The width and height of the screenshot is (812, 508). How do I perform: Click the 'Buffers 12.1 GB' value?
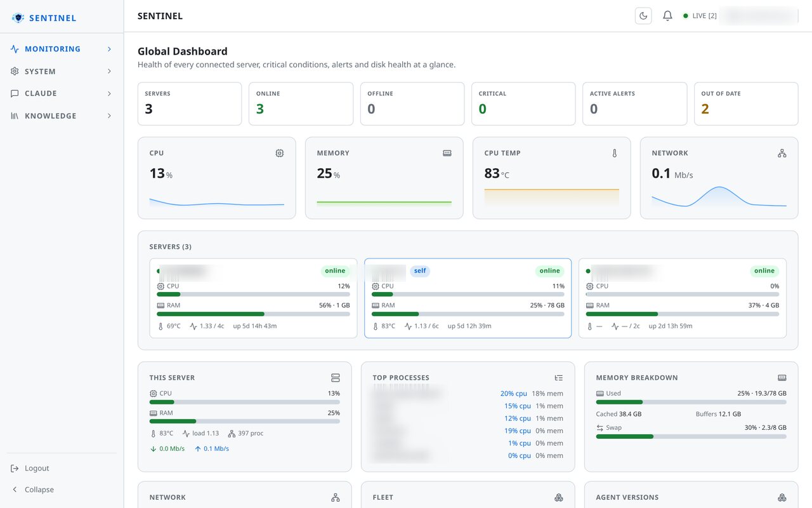pyautogui.click(x=718, y=414)
